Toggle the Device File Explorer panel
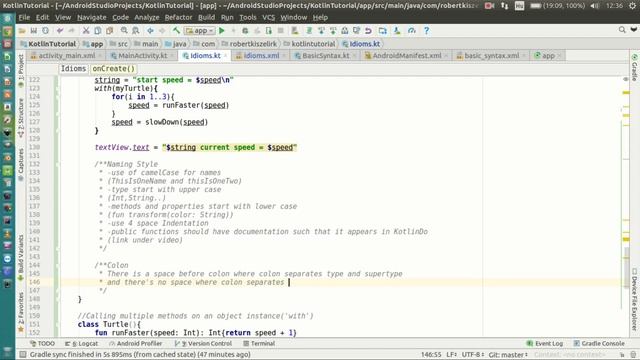This screenshot has height=360, width=640. [x=634, y=299]
